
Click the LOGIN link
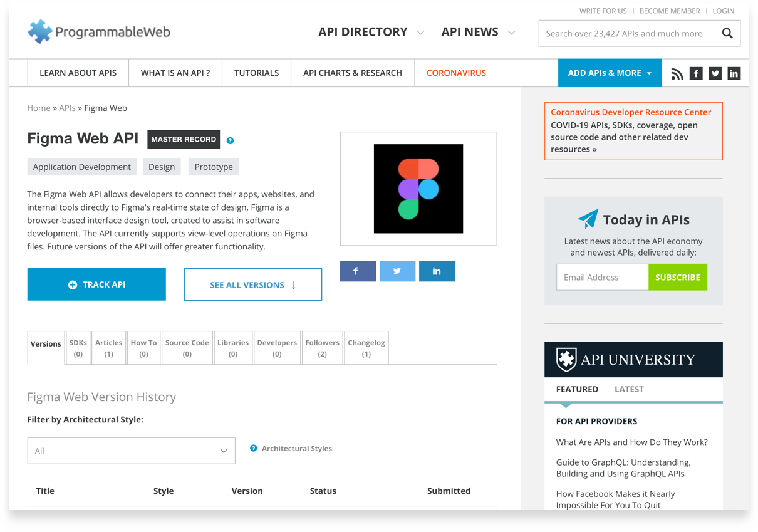724,11
